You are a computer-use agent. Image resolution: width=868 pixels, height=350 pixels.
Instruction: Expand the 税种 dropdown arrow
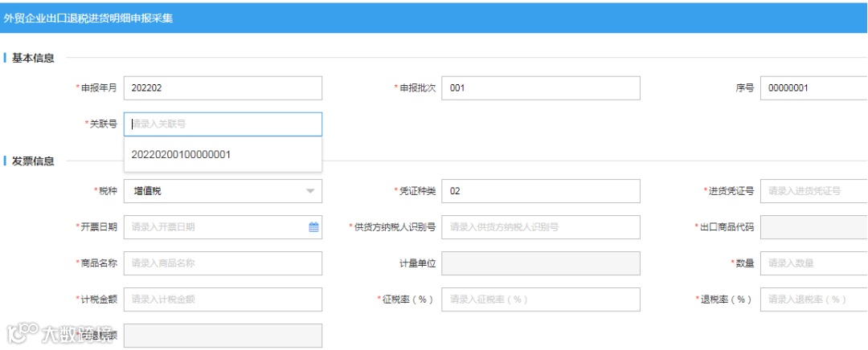(310, 191)
